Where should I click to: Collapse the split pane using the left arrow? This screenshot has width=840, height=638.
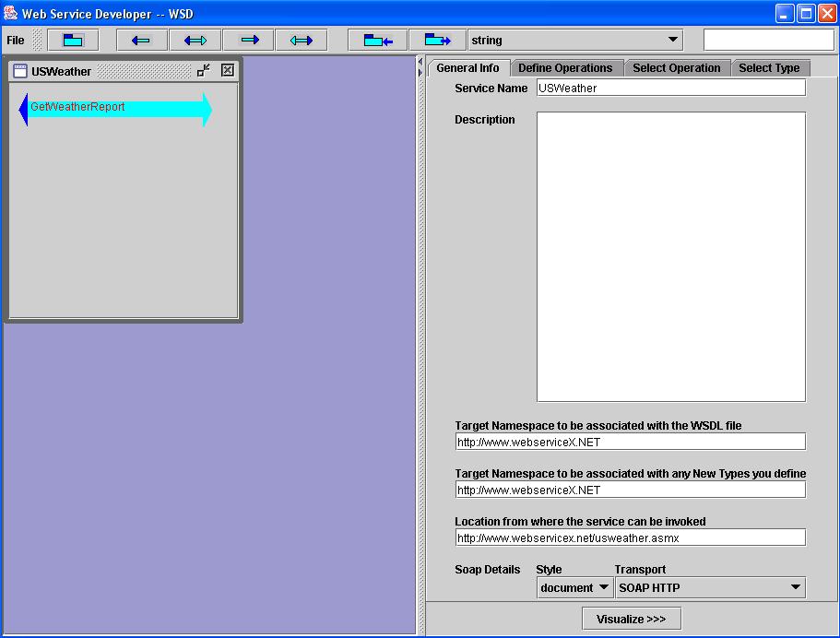pyautogui.click(x=420, y=62)
